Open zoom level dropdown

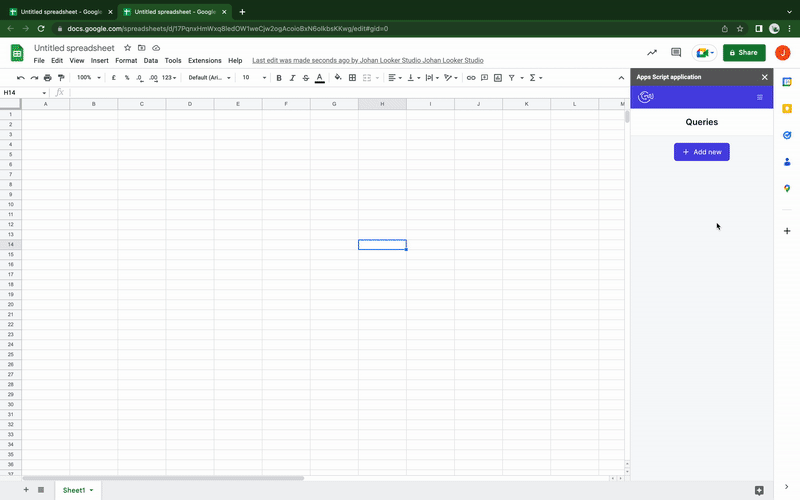point(89,78)
